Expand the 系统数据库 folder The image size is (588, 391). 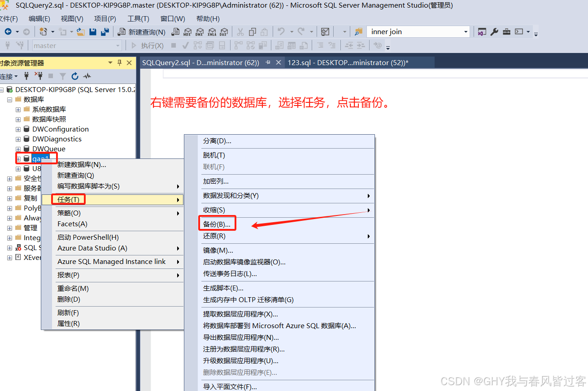(x=18, y=110)
